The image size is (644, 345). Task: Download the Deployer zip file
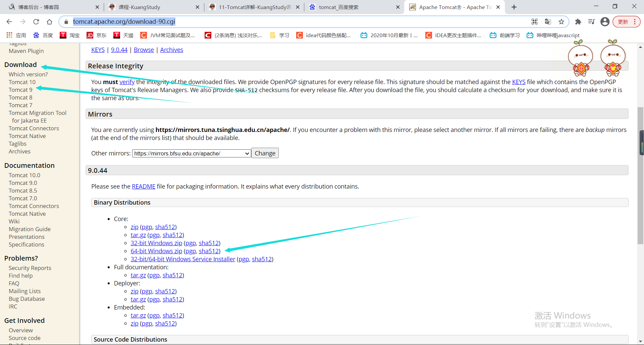point(135,291)
